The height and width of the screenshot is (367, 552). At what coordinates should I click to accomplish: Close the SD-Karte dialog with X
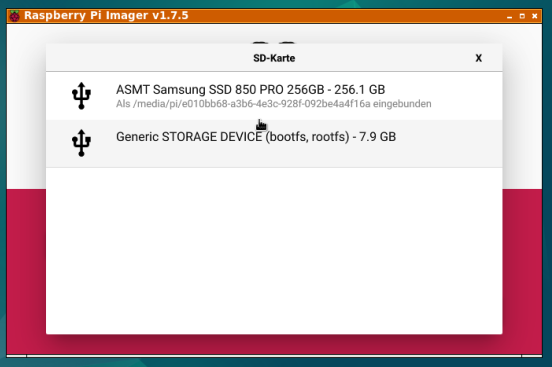(478, 58)
